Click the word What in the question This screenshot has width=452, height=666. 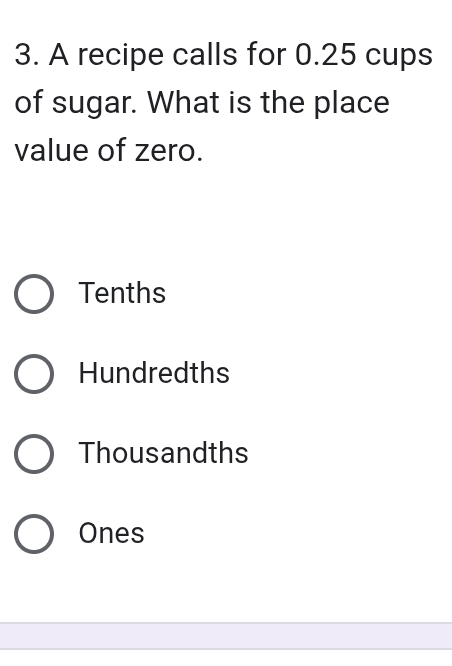click(x=184, y=102)
